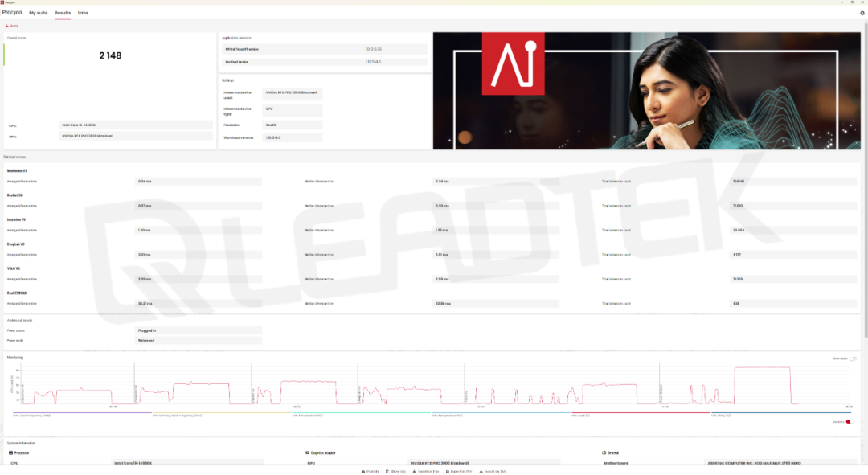
Task: Click the Processor chip icon
Action: click(10, 452)
